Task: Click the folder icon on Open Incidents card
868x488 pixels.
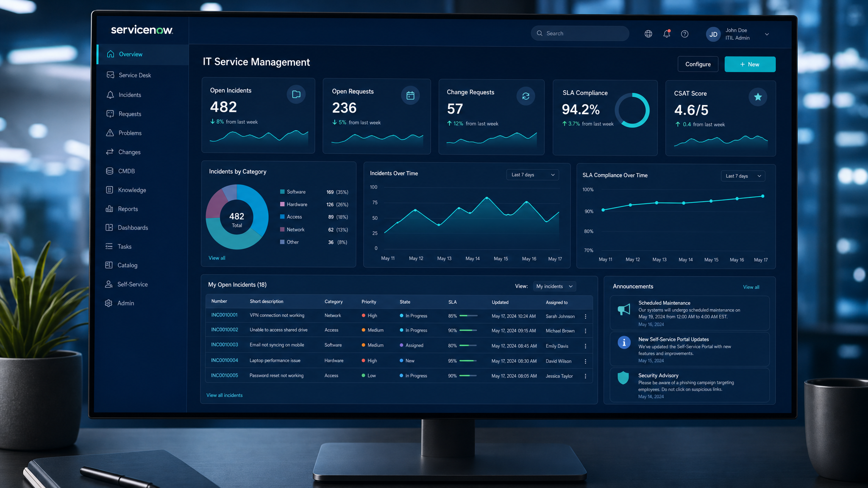Action: pyautogui.click(x=296, y=94)
